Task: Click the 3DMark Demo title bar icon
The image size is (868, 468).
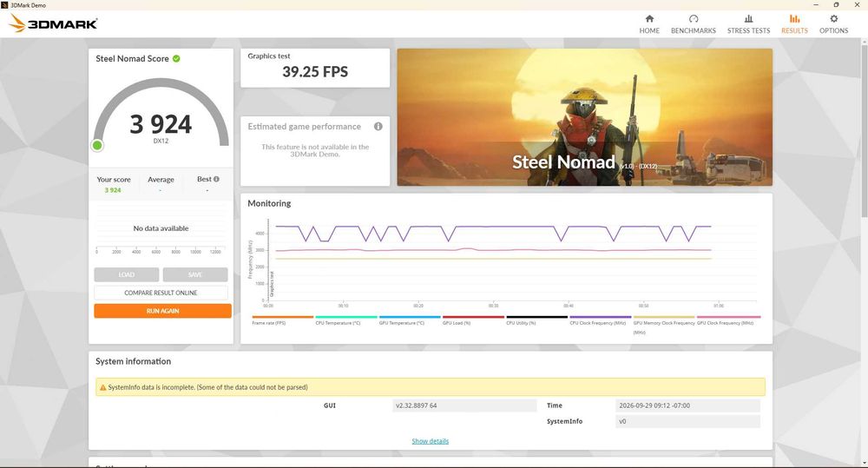Action: [4, 5]
